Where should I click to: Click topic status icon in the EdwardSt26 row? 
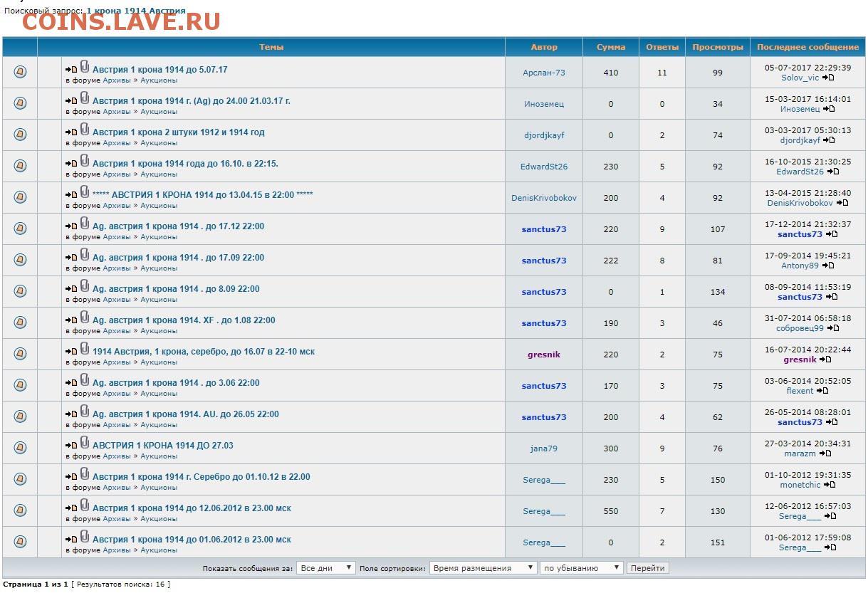[x=20, y=166]
